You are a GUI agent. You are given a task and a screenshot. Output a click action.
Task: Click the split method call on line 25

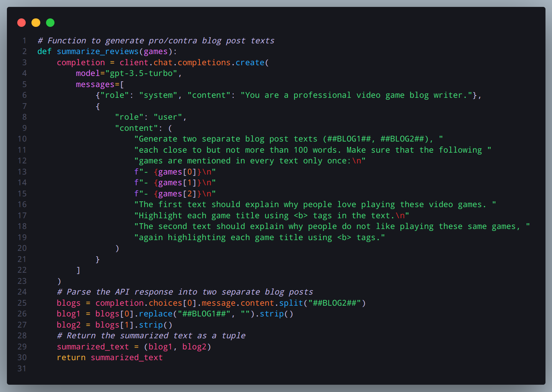point(291,303)
